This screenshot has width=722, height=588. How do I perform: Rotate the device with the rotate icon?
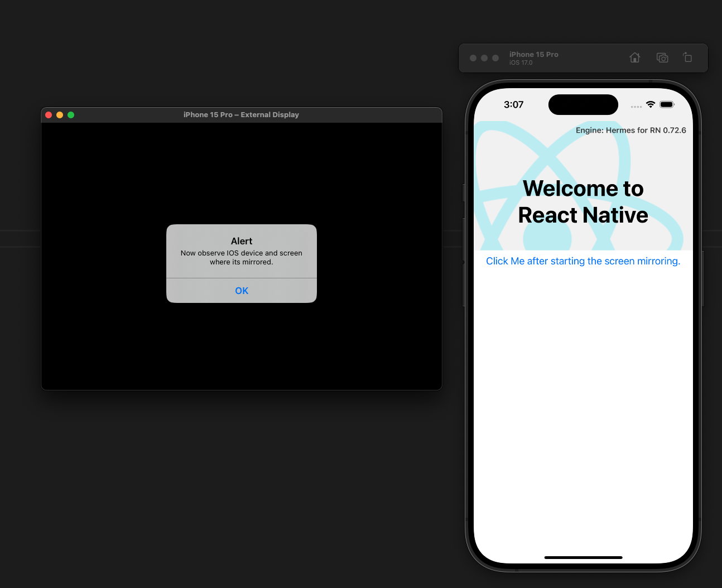click(687, 57)
